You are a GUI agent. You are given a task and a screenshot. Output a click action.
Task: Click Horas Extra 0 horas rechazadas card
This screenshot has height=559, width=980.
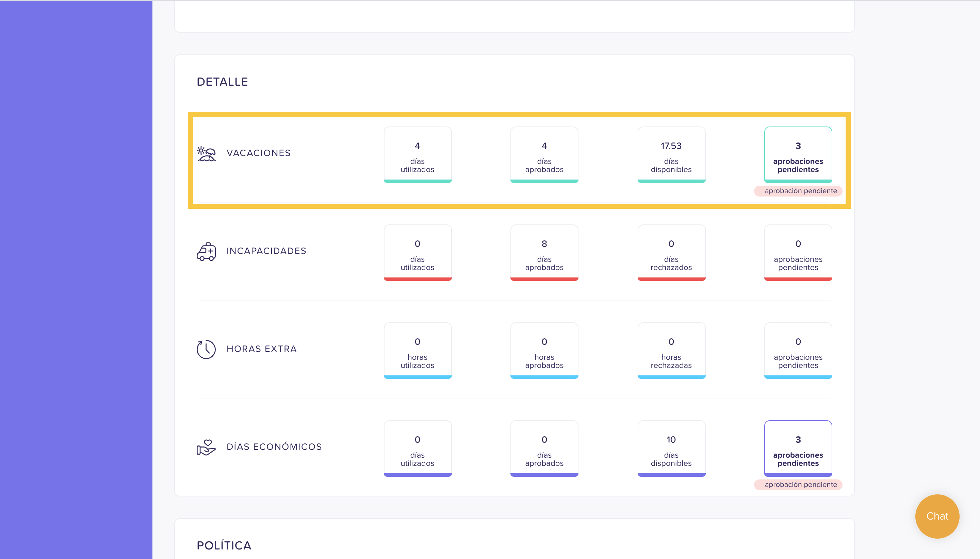[x=671, y=351]
